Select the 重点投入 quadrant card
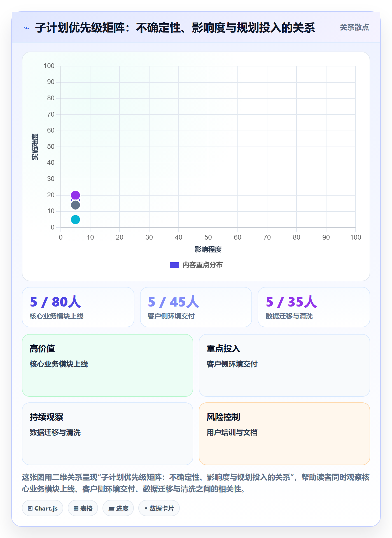Viewport: 392px width, 538px height. click(284, 365)
